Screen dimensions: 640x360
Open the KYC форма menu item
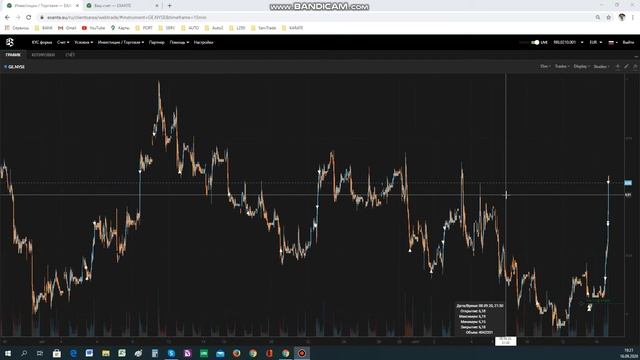pyautogui.click(x=42, y=42)
